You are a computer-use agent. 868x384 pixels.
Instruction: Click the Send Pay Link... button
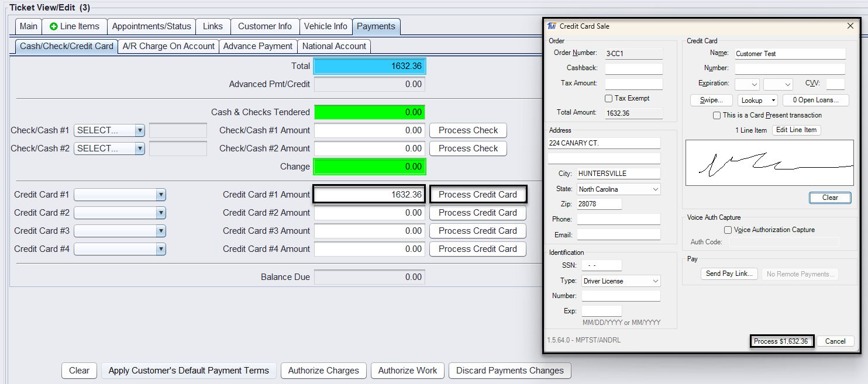(729, 274)
